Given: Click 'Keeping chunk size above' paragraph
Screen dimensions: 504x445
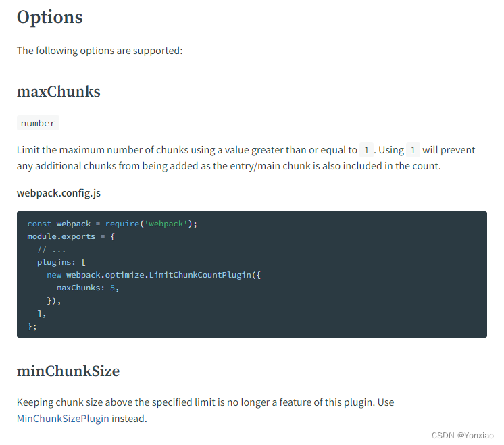Looking at the screenshot, I should coord(205,411).
